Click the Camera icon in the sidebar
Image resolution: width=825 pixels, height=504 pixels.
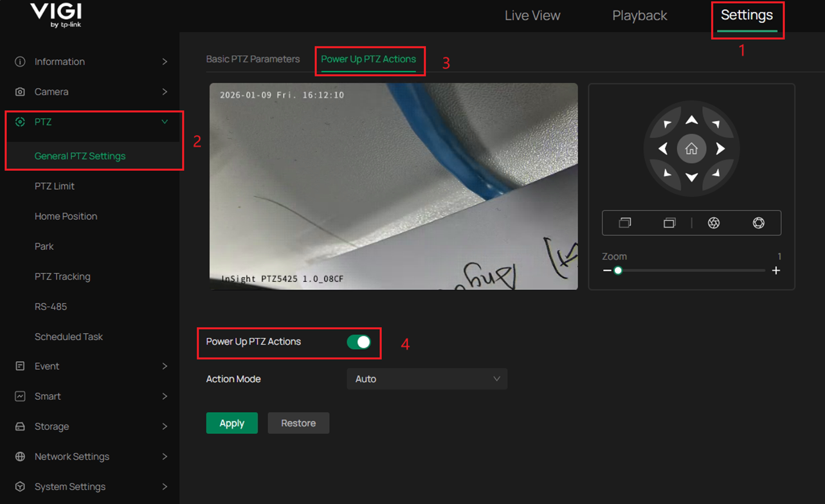coord(19,91)
